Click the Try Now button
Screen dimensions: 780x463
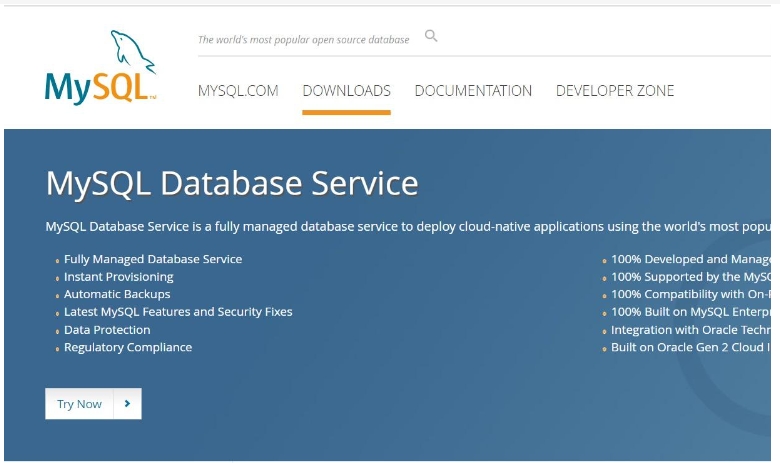pos(93,403)
